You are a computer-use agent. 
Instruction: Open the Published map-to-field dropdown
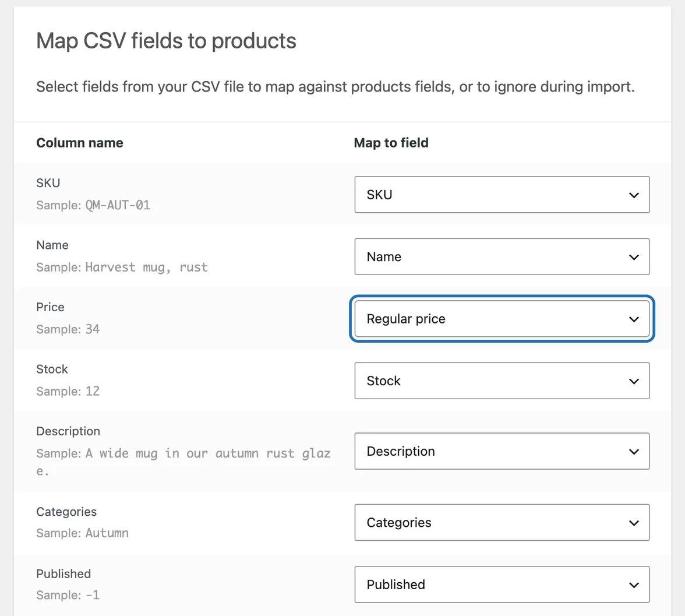click(x=502, y=585)
